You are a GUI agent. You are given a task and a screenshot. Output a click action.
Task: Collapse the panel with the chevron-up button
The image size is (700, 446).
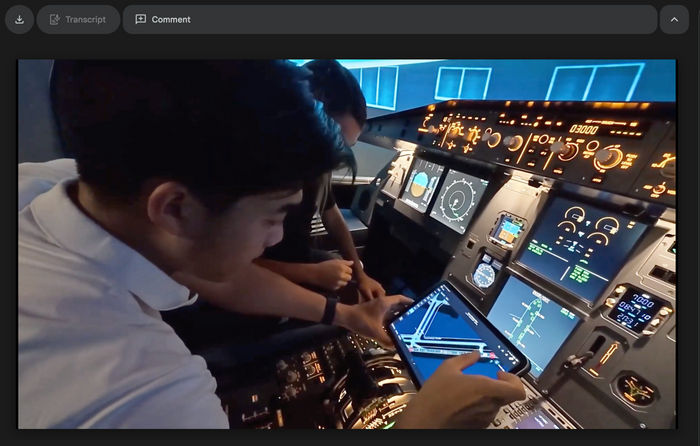674,20
